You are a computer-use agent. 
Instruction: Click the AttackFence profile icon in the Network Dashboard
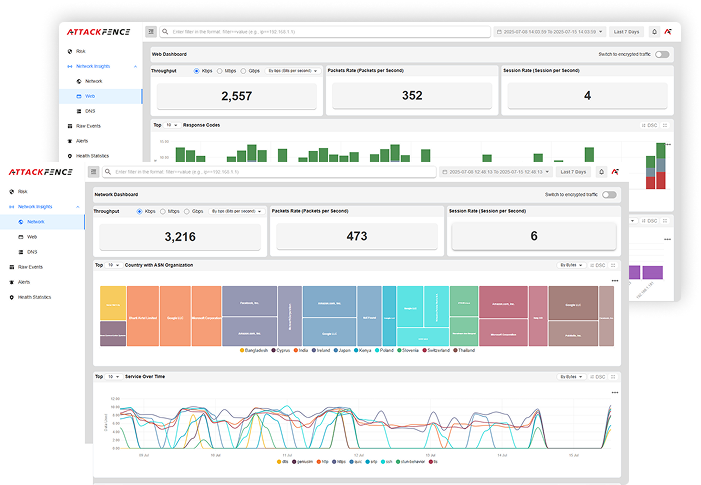pyautogui.click(x=614, y=172)
